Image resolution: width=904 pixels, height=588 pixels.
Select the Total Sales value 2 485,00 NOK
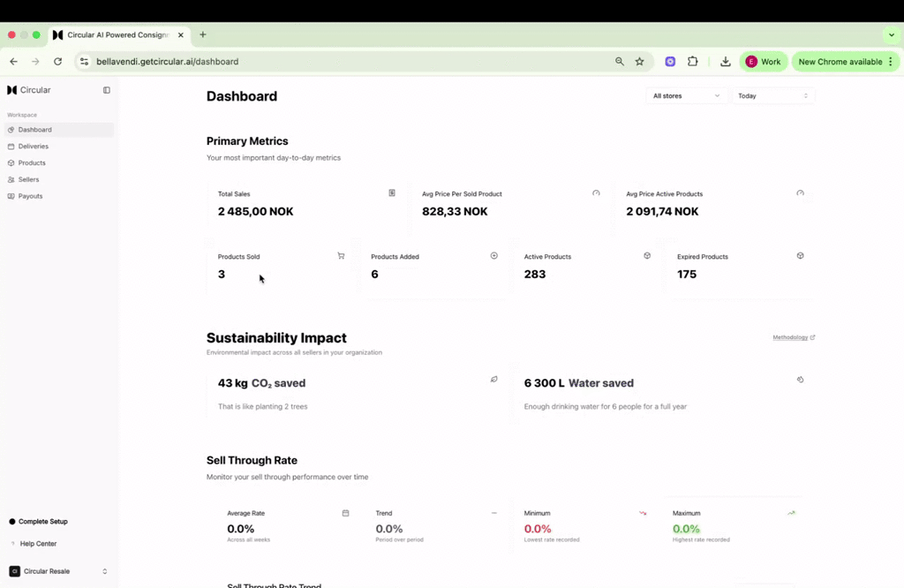point(255,212)
